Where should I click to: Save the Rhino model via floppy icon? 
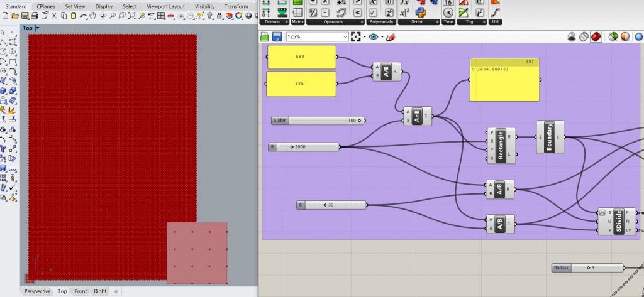click(x=25, y=16)
